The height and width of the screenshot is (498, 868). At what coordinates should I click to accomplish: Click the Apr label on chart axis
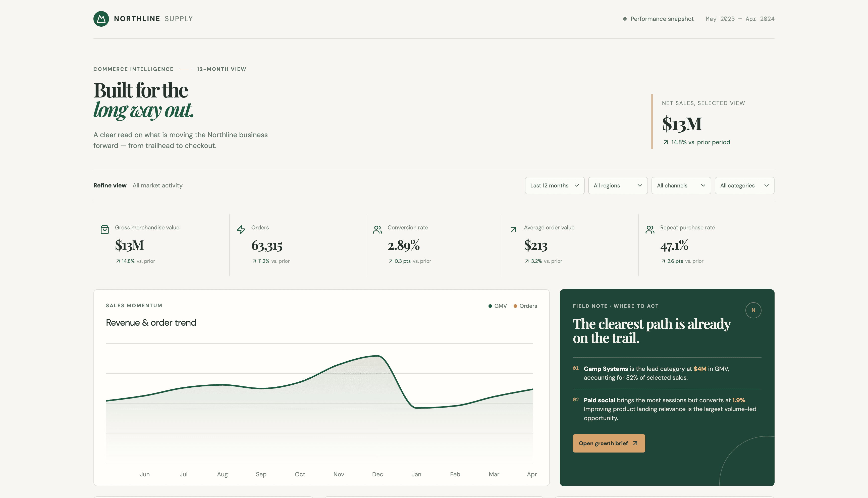532,474
